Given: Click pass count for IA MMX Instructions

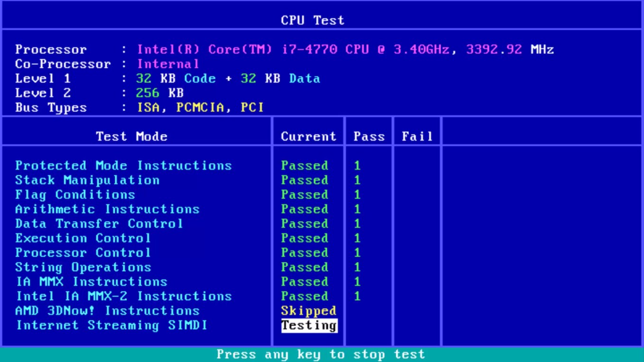Looking at the screenshot, I should [357, 282].
